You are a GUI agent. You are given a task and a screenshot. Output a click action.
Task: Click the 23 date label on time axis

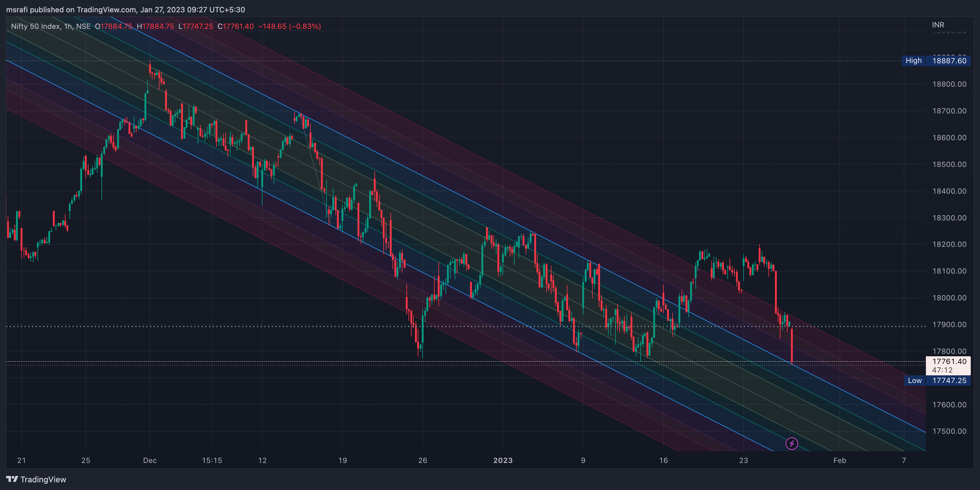[743, 460]
